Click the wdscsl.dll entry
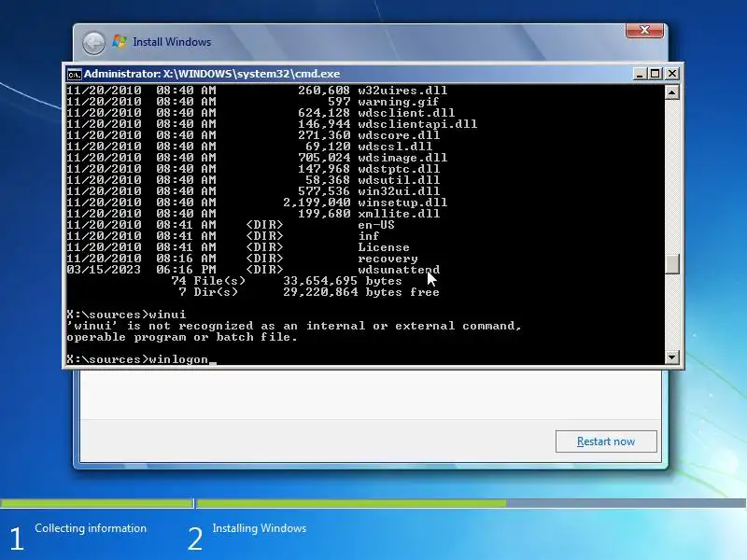Viewport: 747px width, 560px height. (395, 147)
